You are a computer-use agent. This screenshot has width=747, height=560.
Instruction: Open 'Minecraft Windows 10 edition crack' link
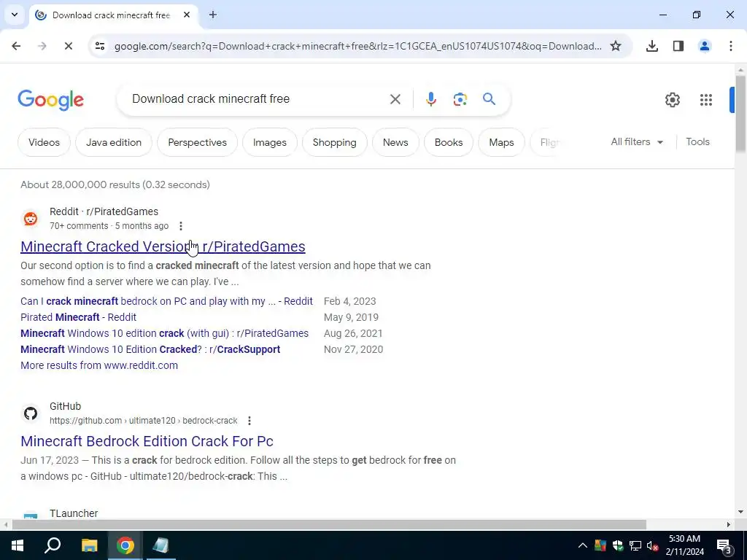pos(164,333)
